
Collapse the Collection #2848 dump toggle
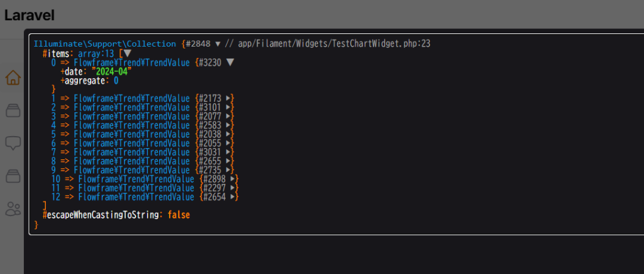tap(218, 43)
